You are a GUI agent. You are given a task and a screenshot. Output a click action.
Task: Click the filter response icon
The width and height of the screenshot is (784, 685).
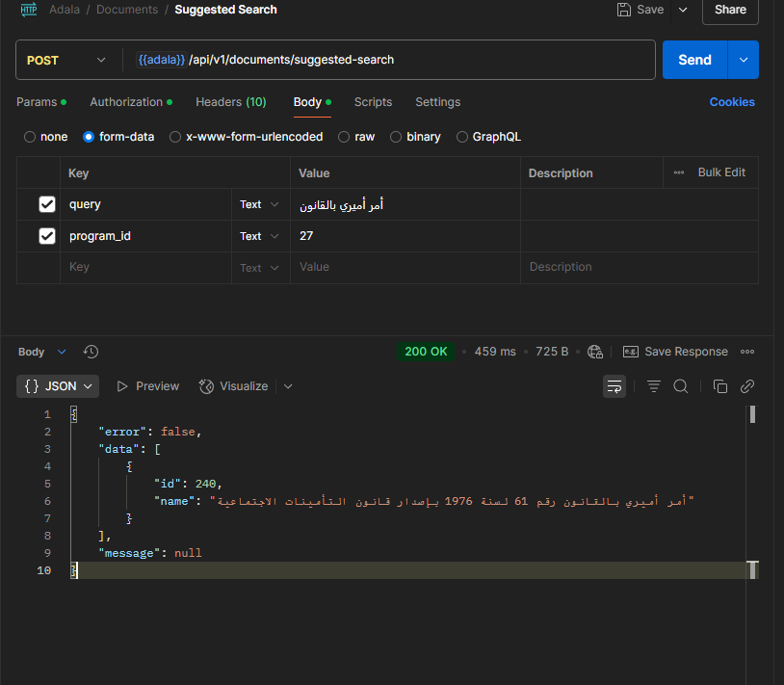[x=654, y=386]
